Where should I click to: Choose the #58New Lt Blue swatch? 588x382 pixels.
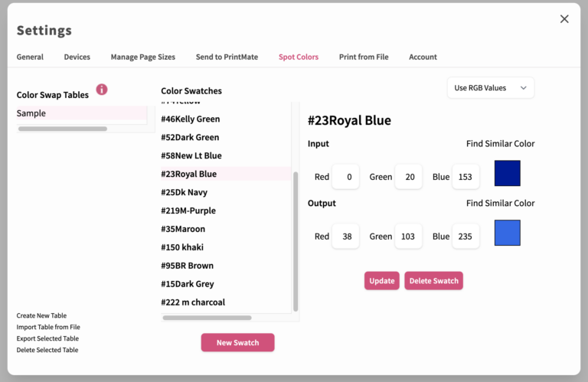(226, 155)
